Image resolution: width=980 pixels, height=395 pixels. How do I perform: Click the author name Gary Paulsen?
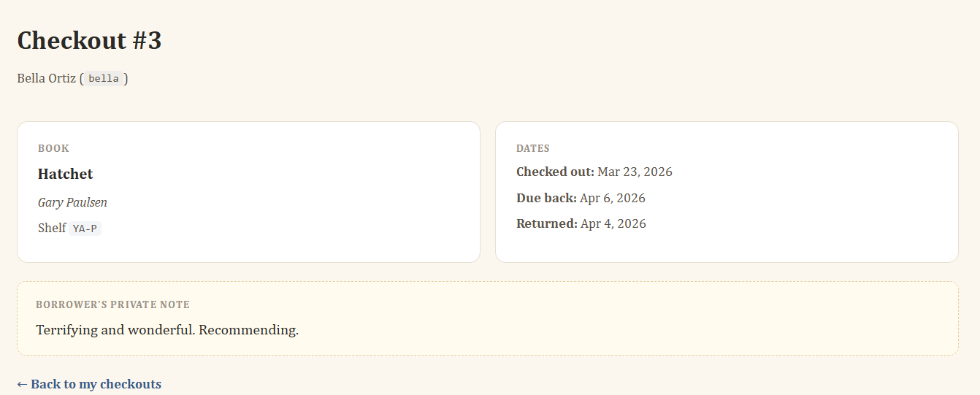click(72, 202)
